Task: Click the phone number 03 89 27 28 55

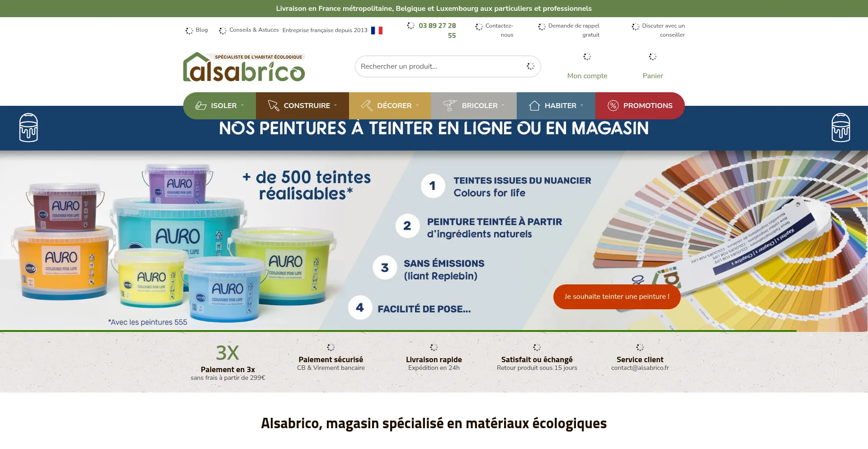Action: 437,30
